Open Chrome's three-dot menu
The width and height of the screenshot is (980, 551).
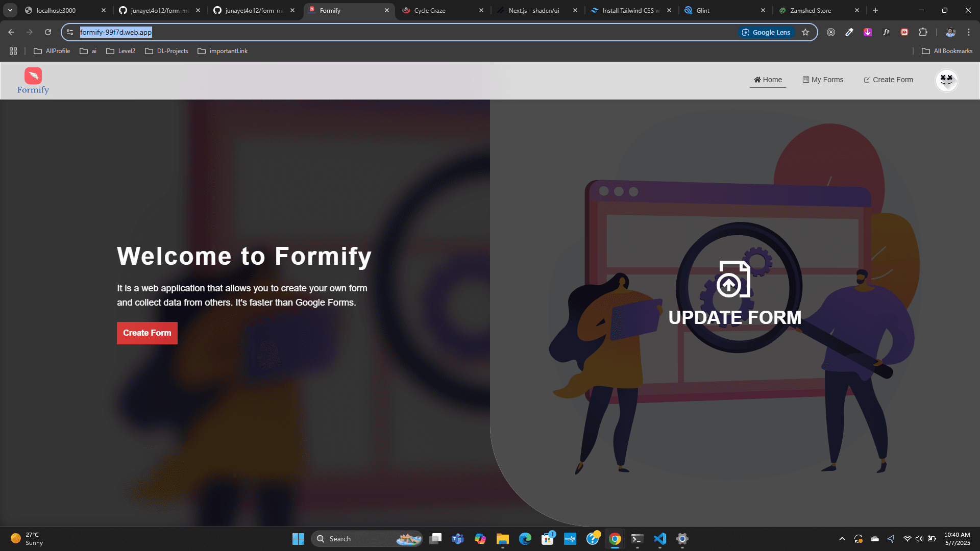pyautogui.click(x=969, y=32)
